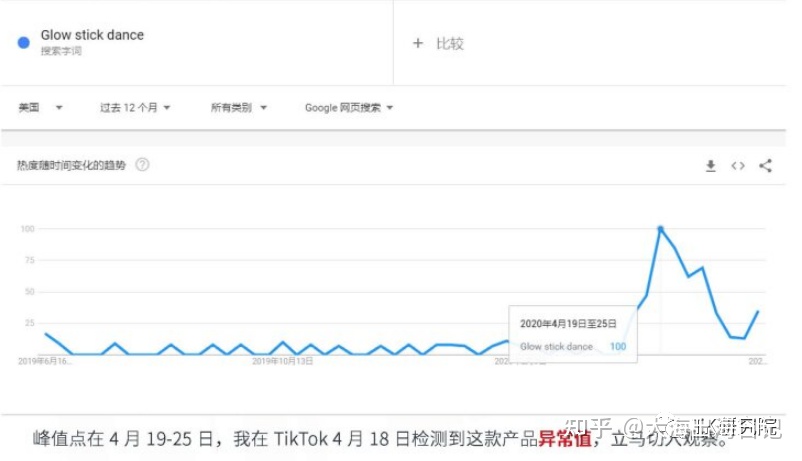
Task: Click the y-axis label 50
Action: [x=30, y=292]
